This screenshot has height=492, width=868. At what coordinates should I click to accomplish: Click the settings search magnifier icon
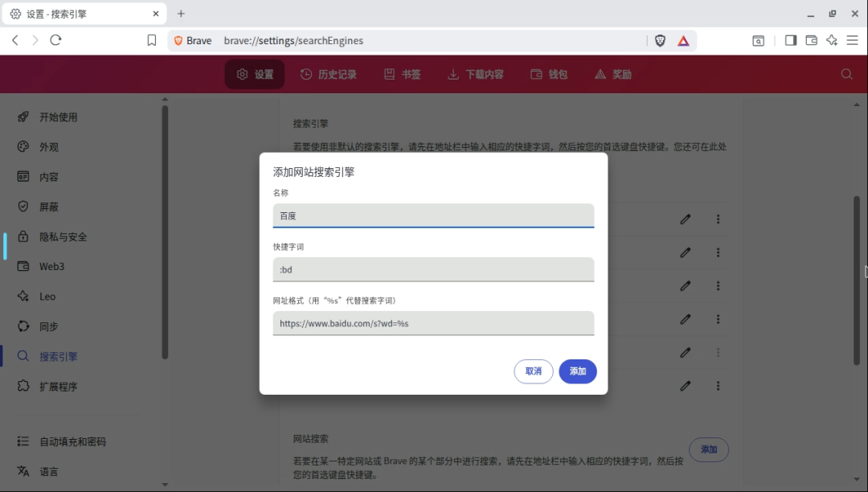[846, 74]
